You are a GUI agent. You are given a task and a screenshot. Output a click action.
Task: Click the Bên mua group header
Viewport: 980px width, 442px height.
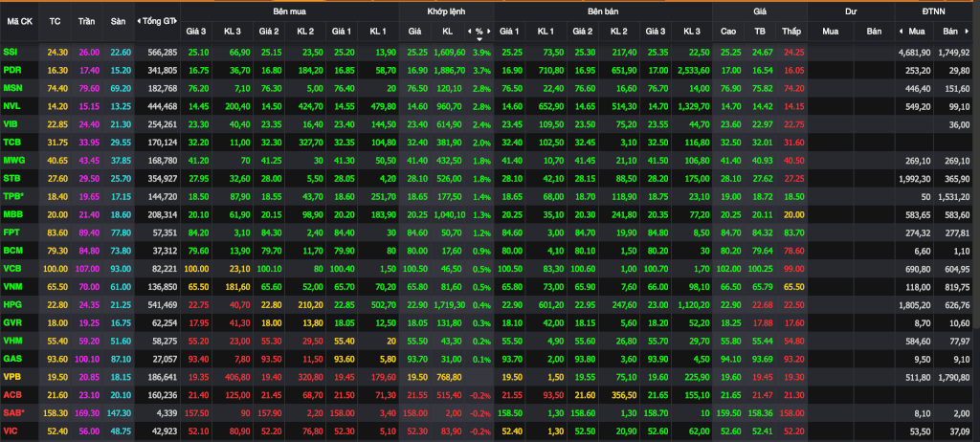point(289,11)
